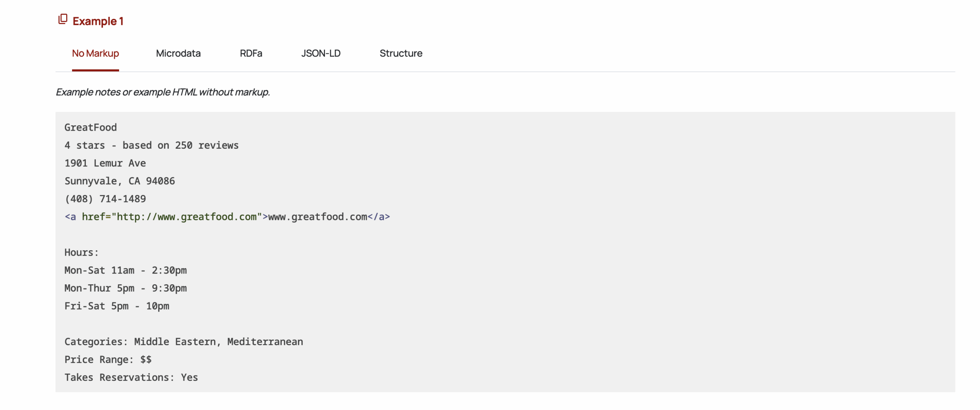
Task: Click the Mon-Sat 11am - 2:30pm line
Action: (125, 270)
